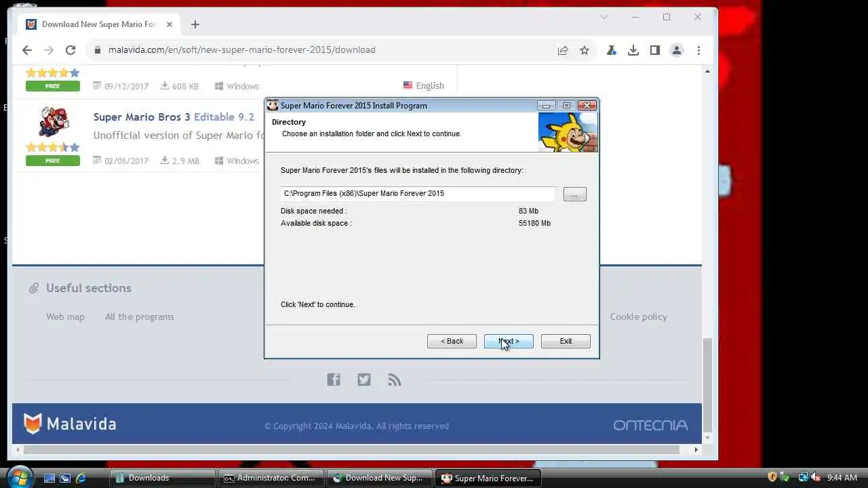
Task: Open Chrome extension icon next to star
Action: (612, 50)
